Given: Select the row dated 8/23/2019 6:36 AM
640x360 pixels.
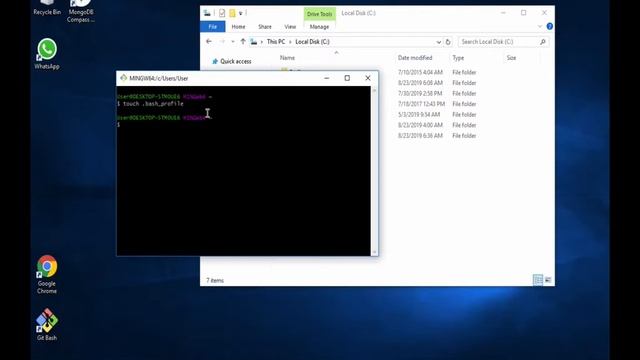Looking at the screenshot, I should click(420, 136).
